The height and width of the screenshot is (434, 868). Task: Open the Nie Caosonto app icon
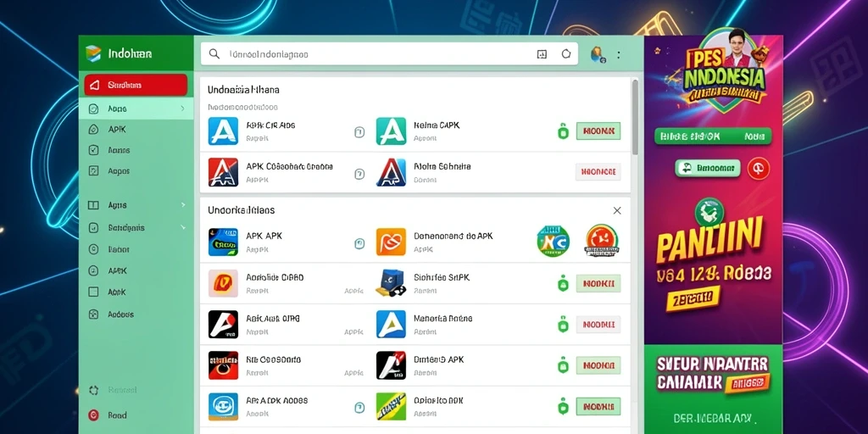(223, 365)
